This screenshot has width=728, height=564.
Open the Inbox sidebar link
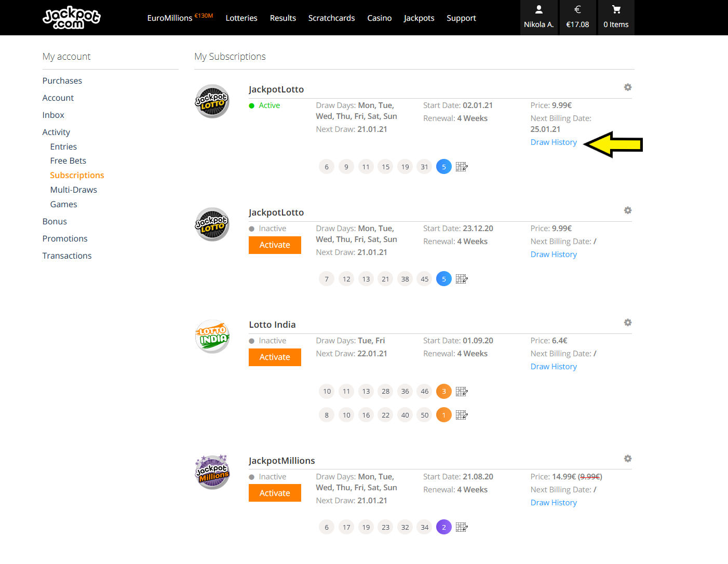(x=53, y=115)
